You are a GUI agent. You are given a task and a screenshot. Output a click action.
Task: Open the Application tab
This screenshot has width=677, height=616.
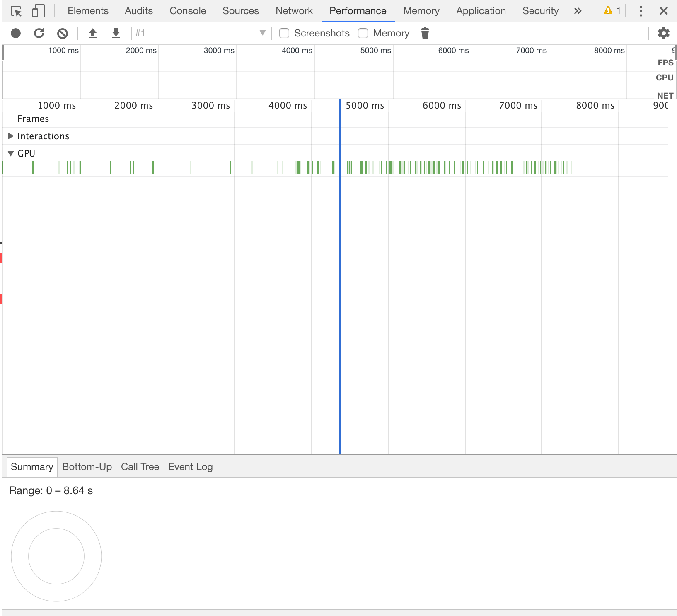pyautogui.click(x=481, y=11)
